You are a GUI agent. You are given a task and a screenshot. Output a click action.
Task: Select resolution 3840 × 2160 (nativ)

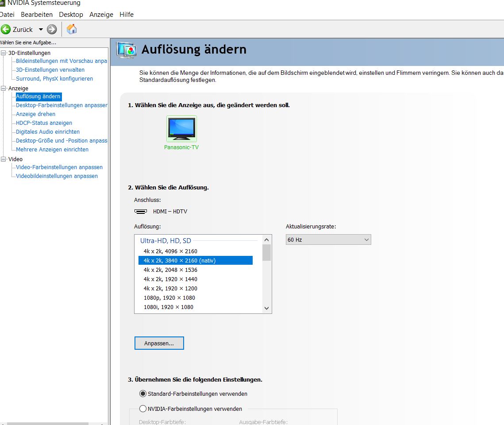tap(196, 260)
